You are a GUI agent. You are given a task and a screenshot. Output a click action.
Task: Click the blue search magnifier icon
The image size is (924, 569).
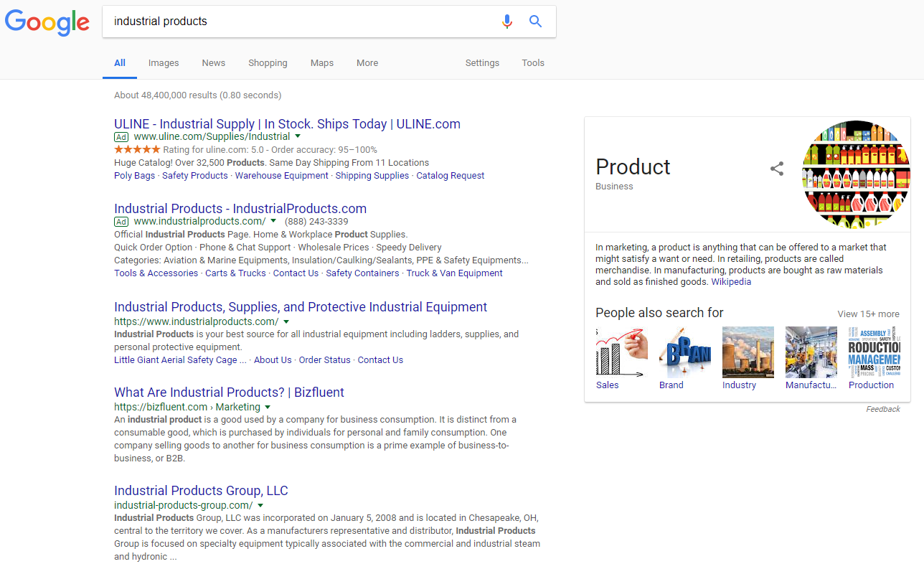[x=535, y=22]
